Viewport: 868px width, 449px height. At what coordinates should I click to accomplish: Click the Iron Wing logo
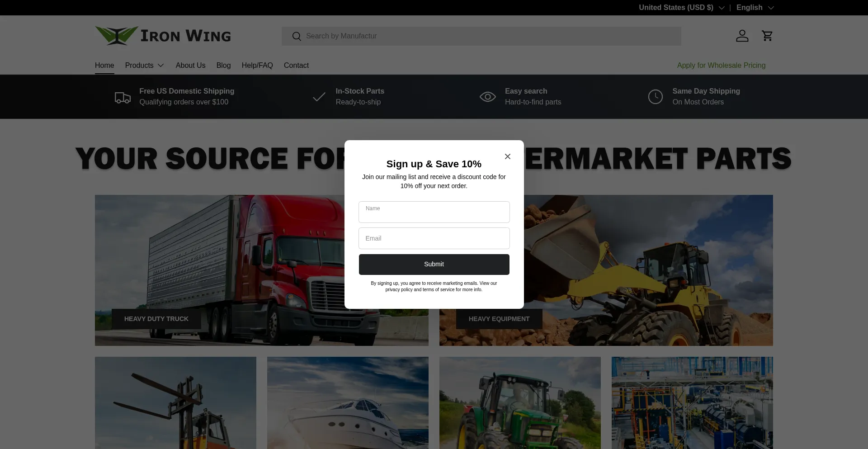pos(163,36)
